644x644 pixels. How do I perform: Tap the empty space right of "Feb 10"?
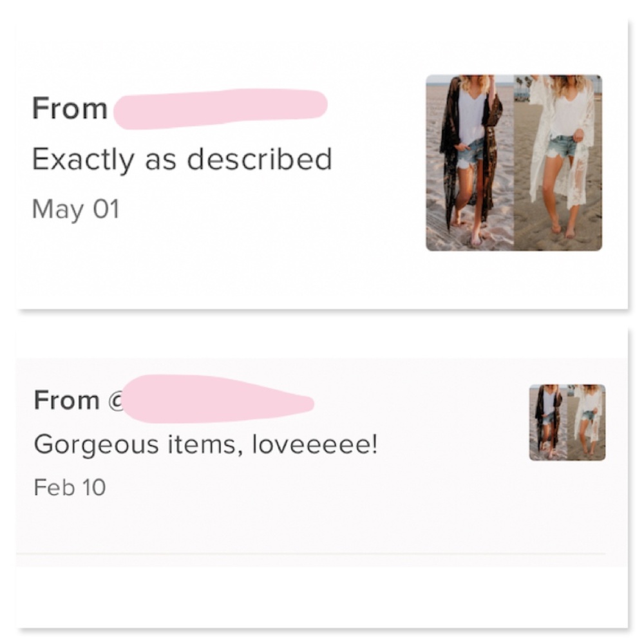(x=290, y=487)
